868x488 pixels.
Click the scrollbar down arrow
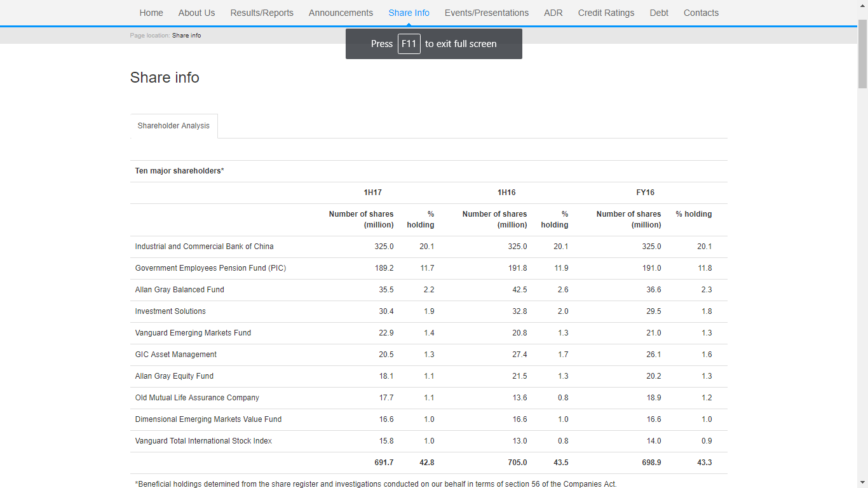[x=862, y=482]
